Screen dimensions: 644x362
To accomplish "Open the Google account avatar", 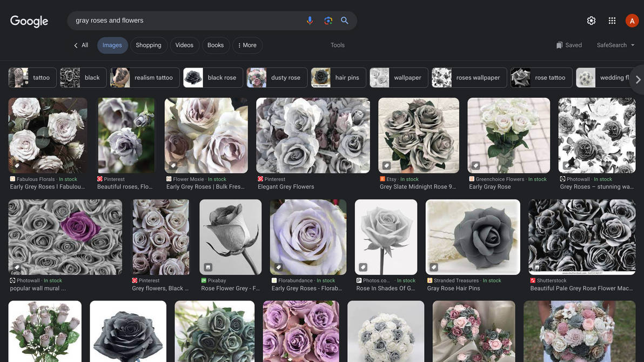I will pos(632,21).
